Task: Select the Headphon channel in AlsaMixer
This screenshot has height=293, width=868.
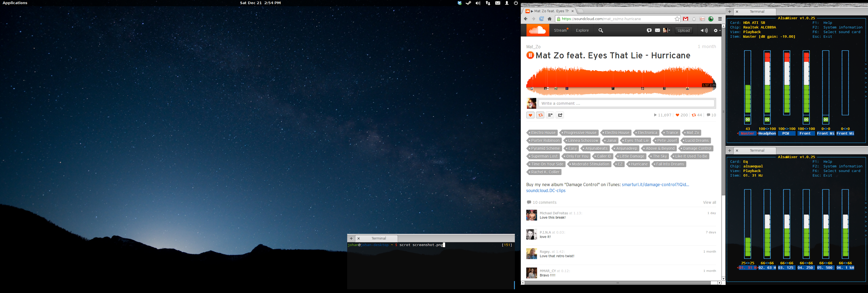Action: pyautogui.click(x=767, y=133)
